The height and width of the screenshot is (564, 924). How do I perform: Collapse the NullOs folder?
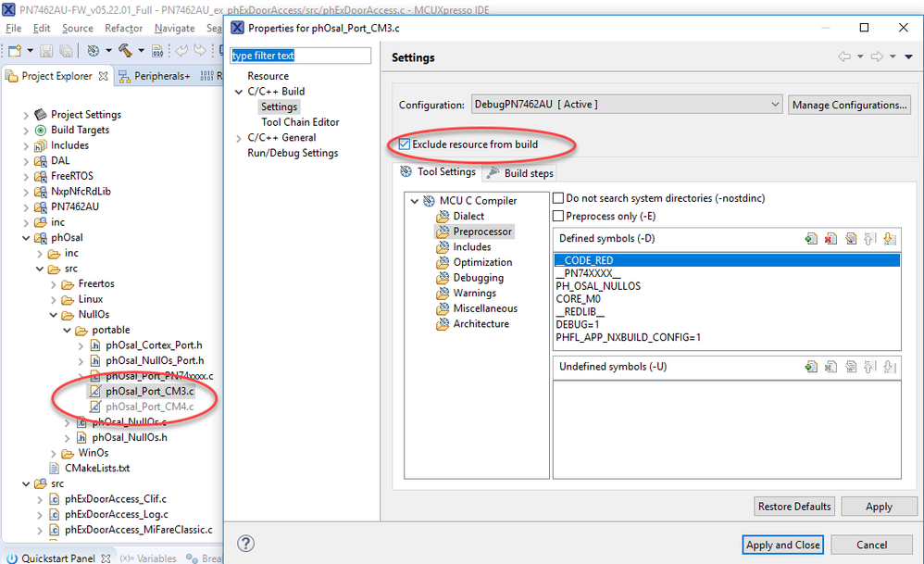coord(53,315)
